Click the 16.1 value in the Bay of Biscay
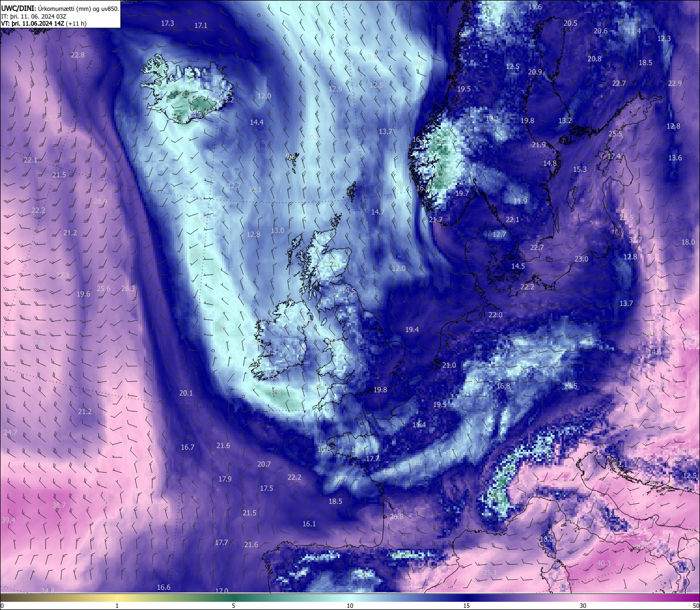The height and width of the screenshot is (610, 700). coord(309,524)
